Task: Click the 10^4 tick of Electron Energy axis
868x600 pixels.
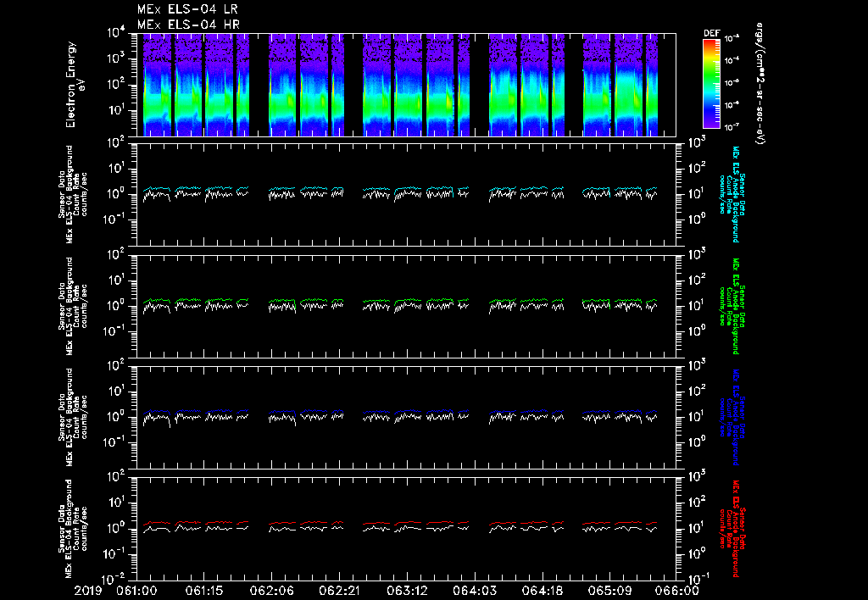Action: point(116,33)
